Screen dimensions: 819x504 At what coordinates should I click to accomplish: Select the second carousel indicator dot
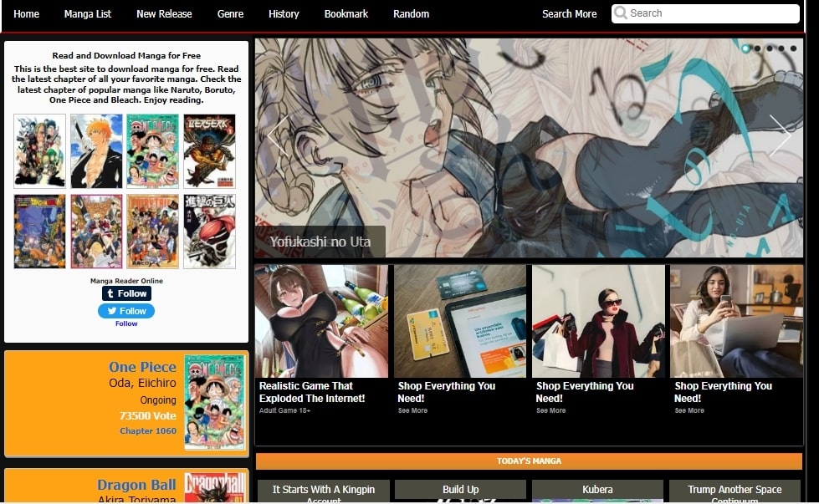(757, 48)
